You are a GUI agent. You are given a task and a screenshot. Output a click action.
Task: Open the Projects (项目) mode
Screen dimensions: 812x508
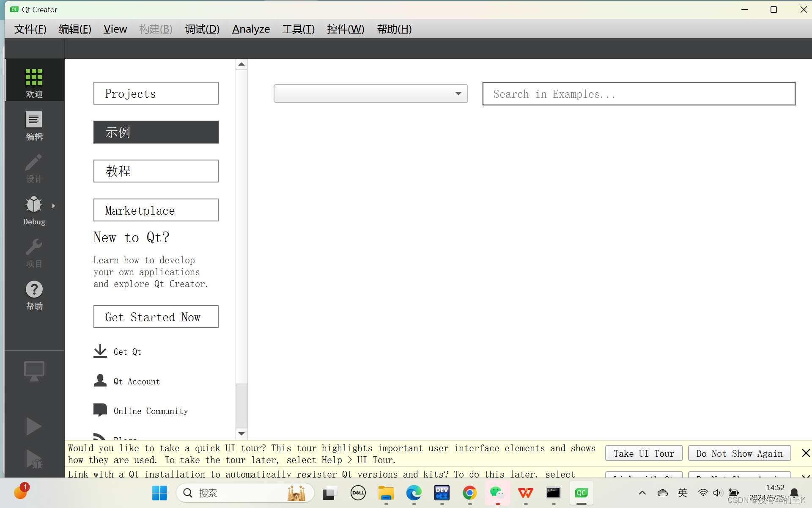[x=34, y=253]
